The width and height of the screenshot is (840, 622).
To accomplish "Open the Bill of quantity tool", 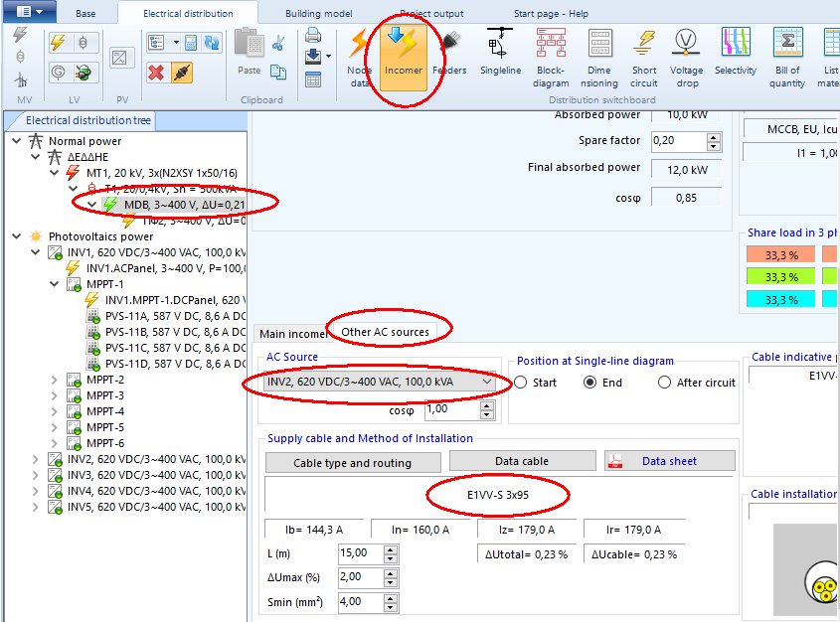I will tap(786, 57).
